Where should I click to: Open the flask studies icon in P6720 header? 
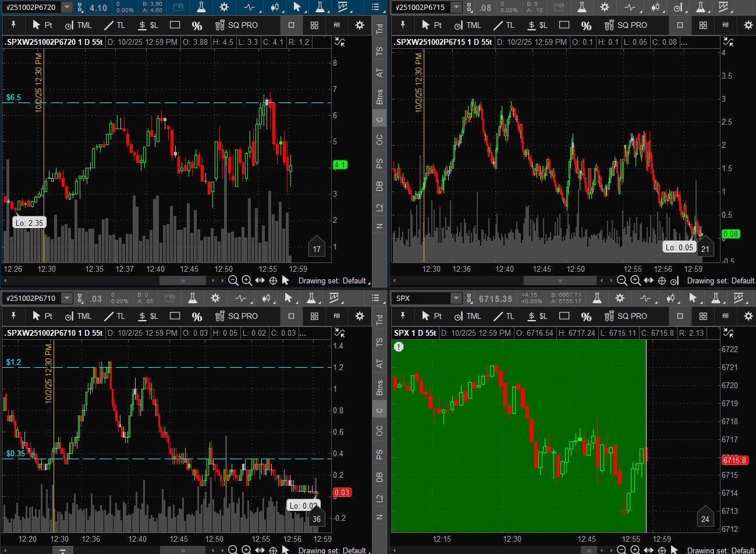tap(201, 7)
